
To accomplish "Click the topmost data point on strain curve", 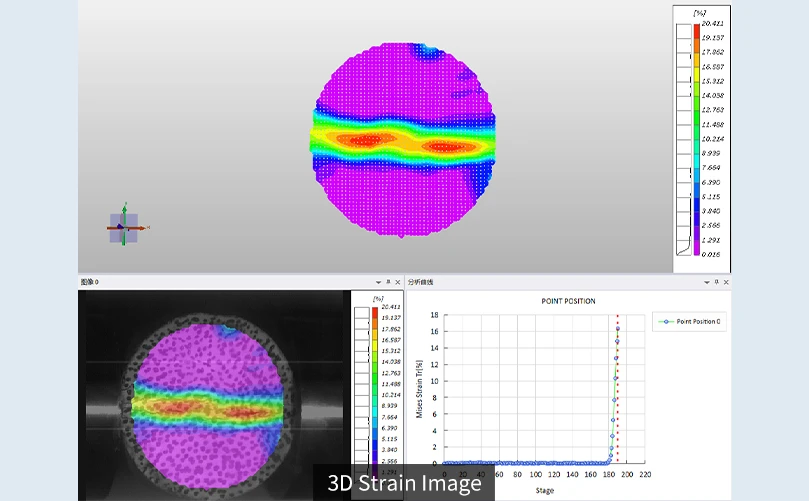I will (x=618, y=328).
